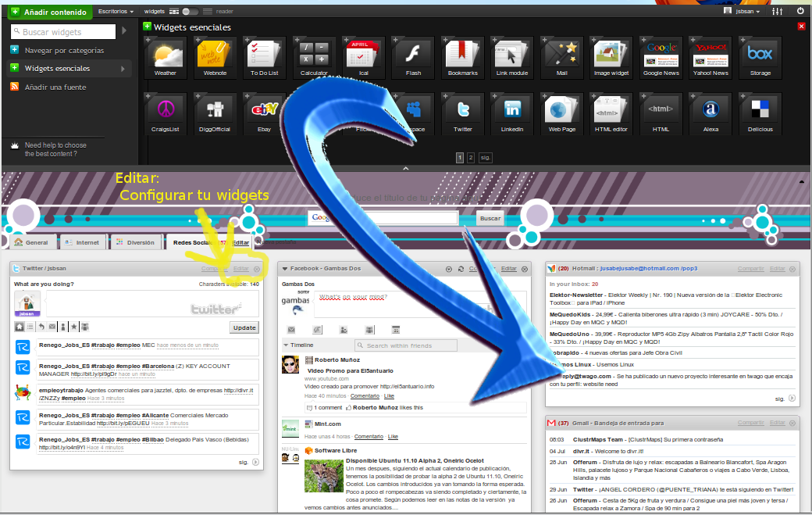Screen dimensions: 812x515
Task: Add the Ical calendar widget
Action: [x=364, y=58]
